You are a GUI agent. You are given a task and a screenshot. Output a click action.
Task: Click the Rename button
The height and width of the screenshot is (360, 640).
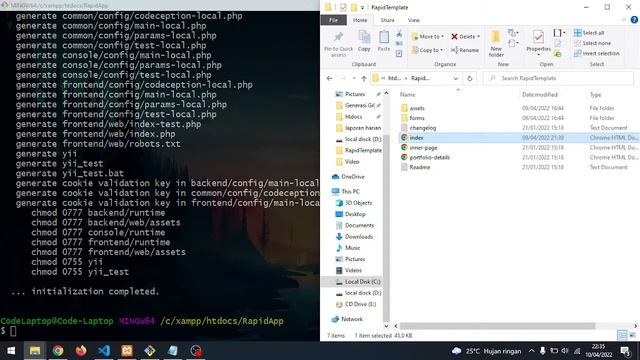(465, 50)
